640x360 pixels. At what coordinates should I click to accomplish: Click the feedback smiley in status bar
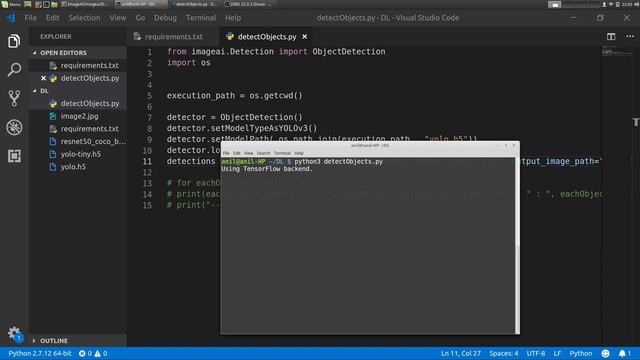click(605, 353)
